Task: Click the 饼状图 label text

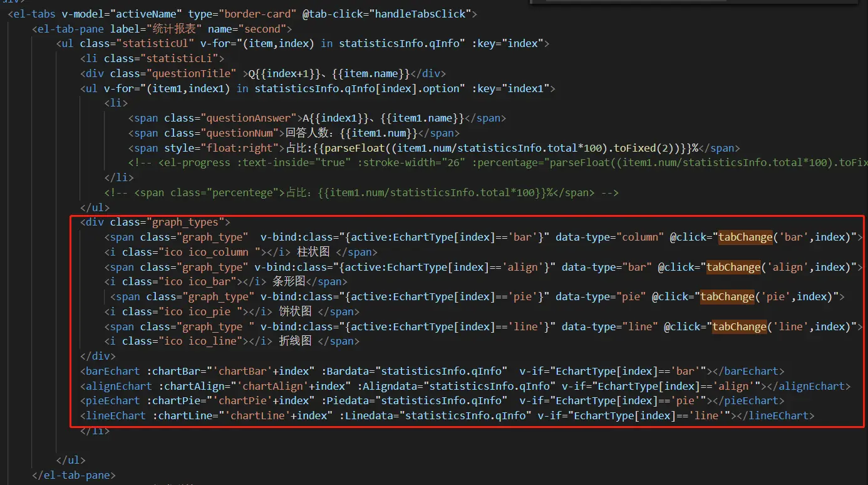Action: click(x=296, y=311)
